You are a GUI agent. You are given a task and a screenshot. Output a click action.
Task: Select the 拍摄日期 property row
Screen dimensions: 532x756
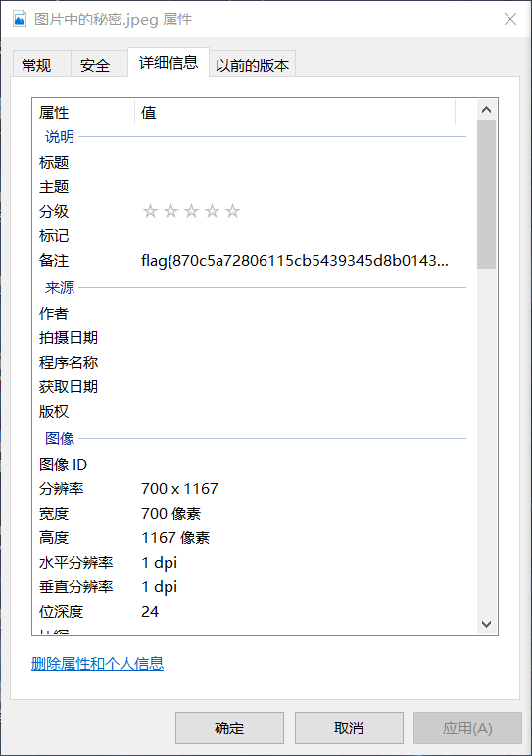250,337
